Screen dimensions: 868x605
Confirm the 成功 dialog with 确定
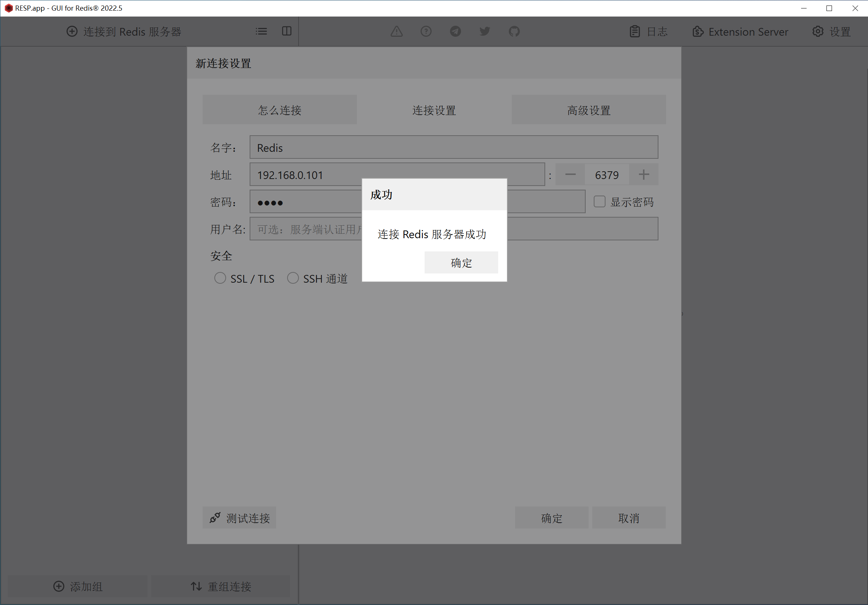461,263
